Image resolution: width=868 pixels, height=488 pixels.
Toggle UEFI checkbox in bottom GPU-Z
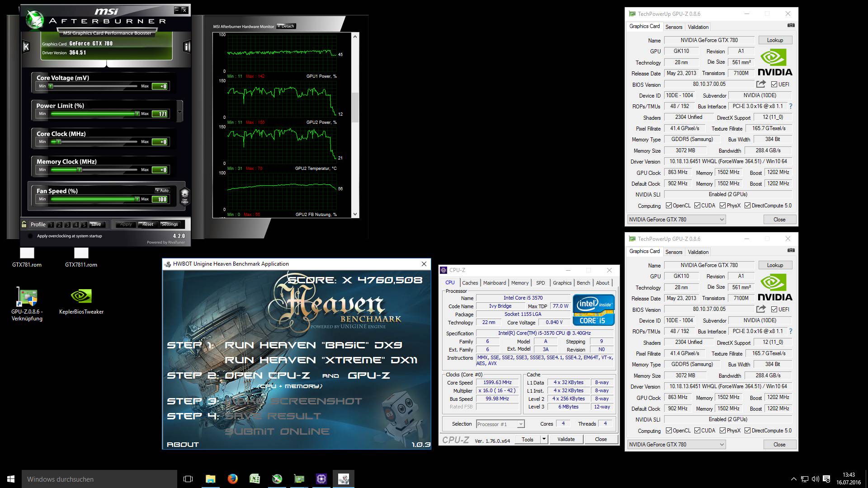coord(774,310)
